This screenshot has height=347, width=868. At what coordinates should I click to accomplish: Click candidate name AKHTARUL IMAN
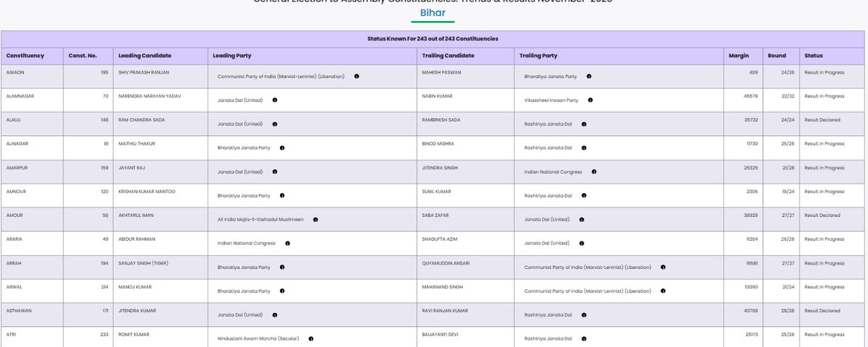coord(137,215)
